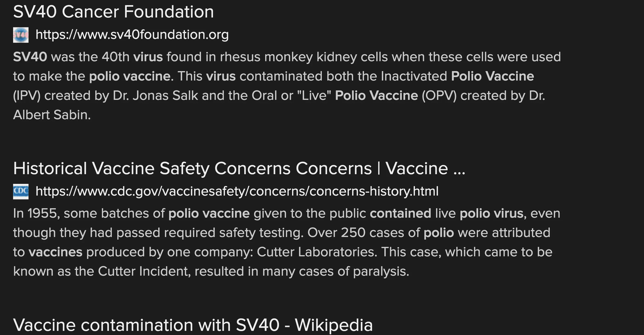Click the bold SV40 word starting the first snippet
Image resolution: width=644 pixels, height=335 pixels.
(x=30, y=57)
